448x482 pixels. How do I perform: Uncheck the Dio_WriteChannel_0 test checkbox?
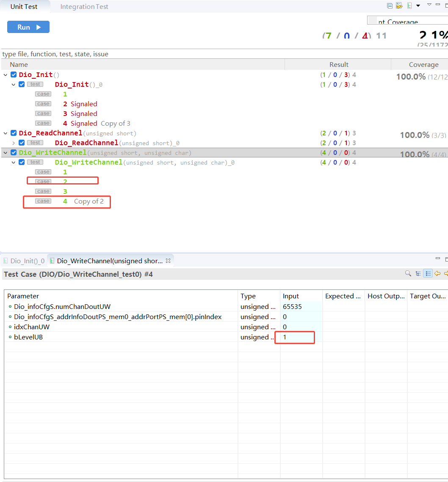tap(22, 163)
